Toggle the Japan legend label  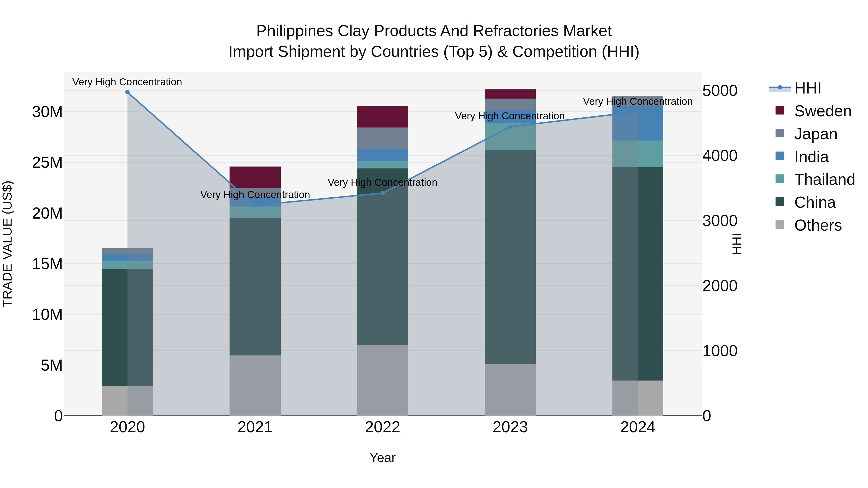(x=816, y=134)
